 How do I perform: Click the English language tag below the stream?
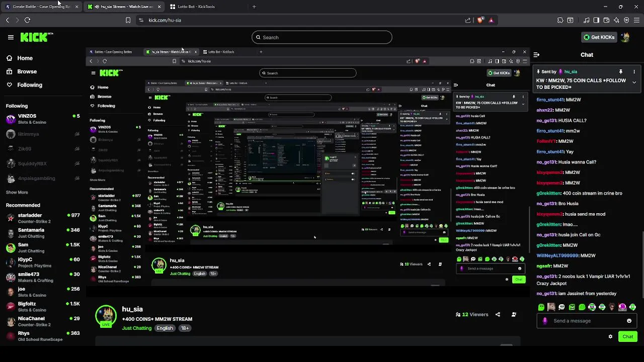165,328
